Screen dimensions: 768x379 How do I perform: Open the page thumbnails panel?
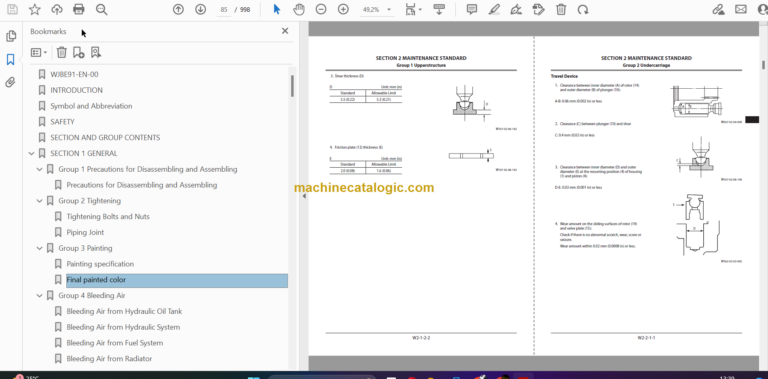tap(10, 36)
